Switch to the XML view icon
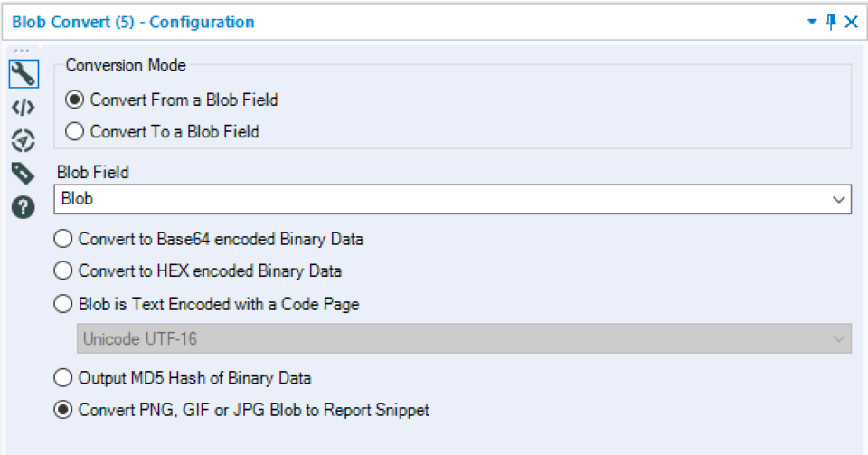Screen dimensions: 868x455 pyautogui.click(x=23, y=108)
